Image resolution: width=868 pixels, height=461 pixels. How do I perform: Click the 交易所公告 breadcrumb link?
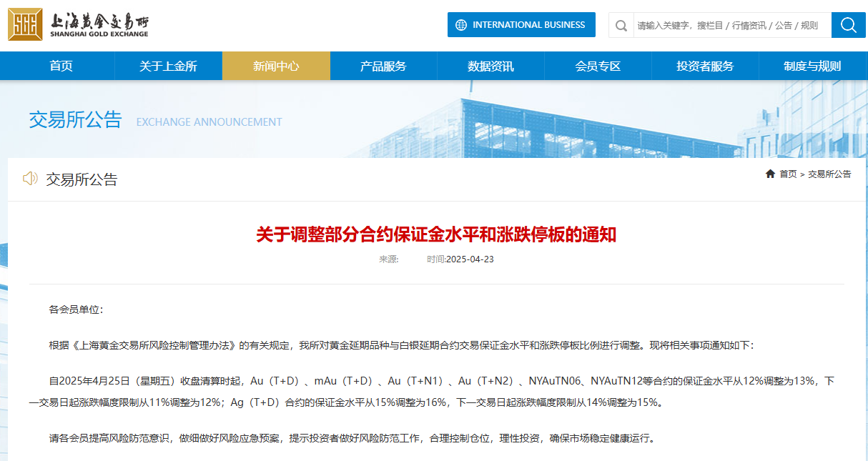(829, 174)
